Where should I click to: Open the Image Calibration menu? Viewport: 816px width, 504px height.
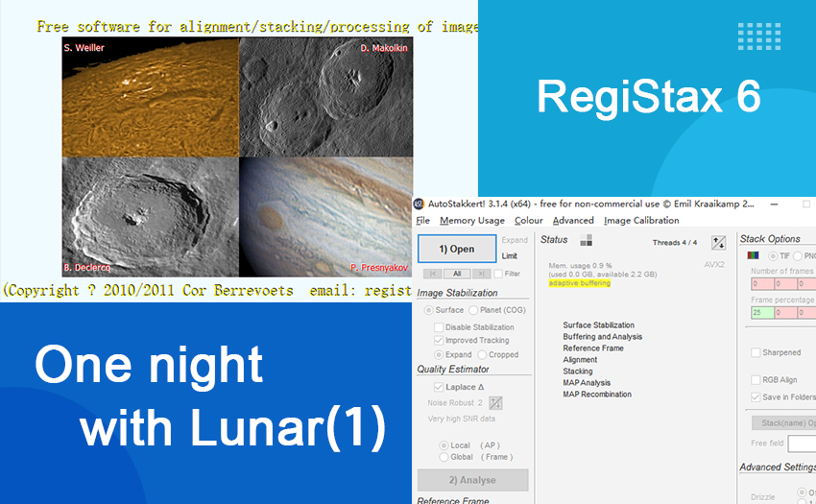click(x=641, y=220)
